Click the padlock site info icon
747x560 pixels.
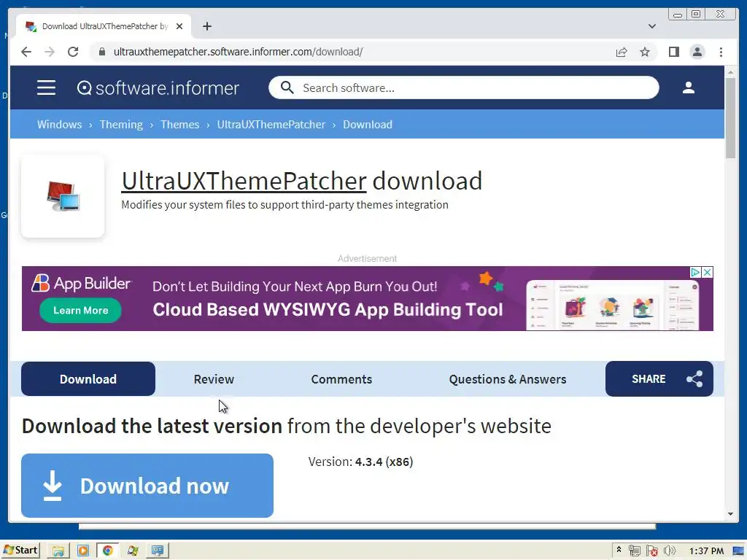[102, 52]
